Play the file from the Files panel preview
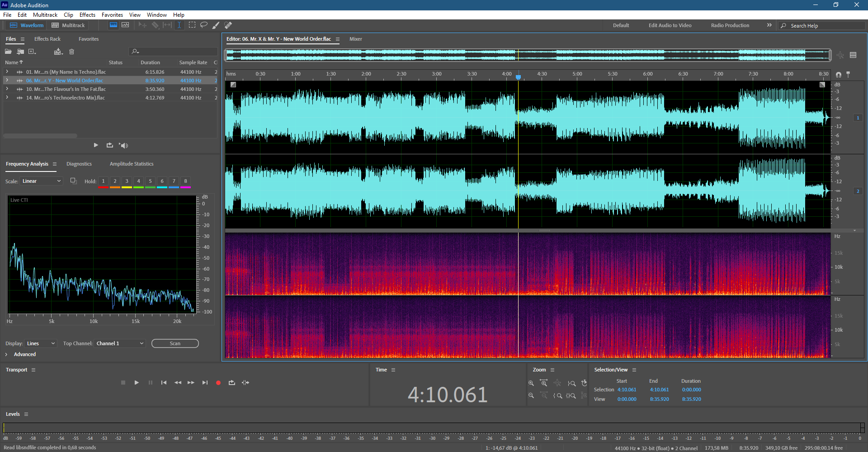This screenshot has width=868, height=452. (96, 145)
